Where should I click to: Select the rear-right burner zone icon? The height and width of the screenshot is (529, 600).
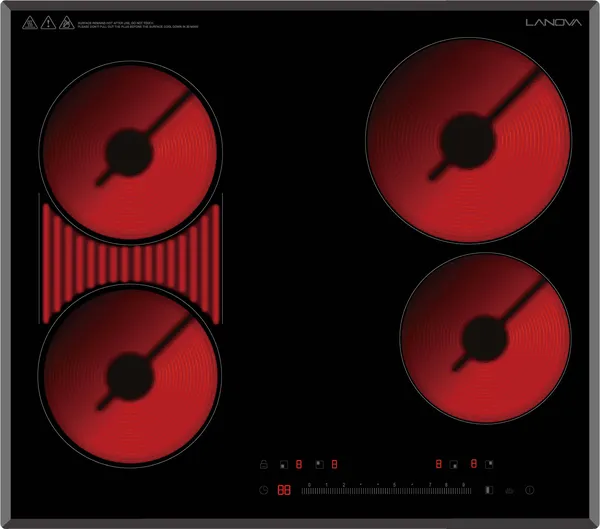click(489, 464)
